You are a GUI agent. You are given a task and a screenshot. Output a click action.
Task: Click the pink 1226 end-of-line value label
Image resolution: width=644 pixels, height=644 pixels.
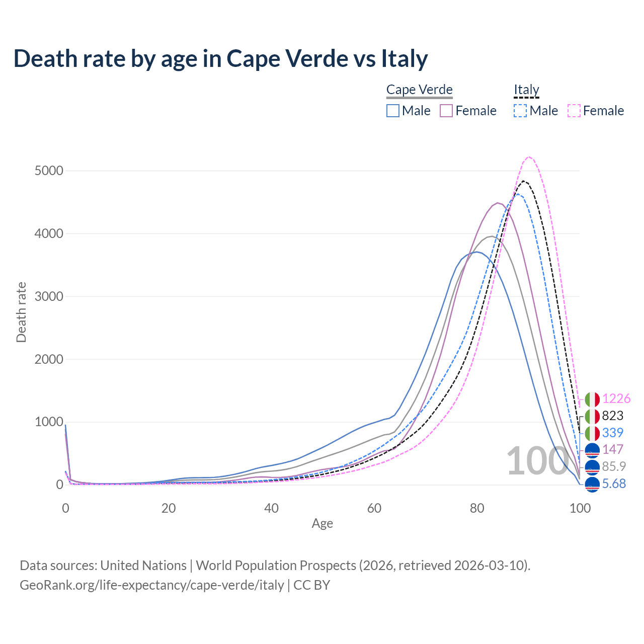tap(616, 399)
